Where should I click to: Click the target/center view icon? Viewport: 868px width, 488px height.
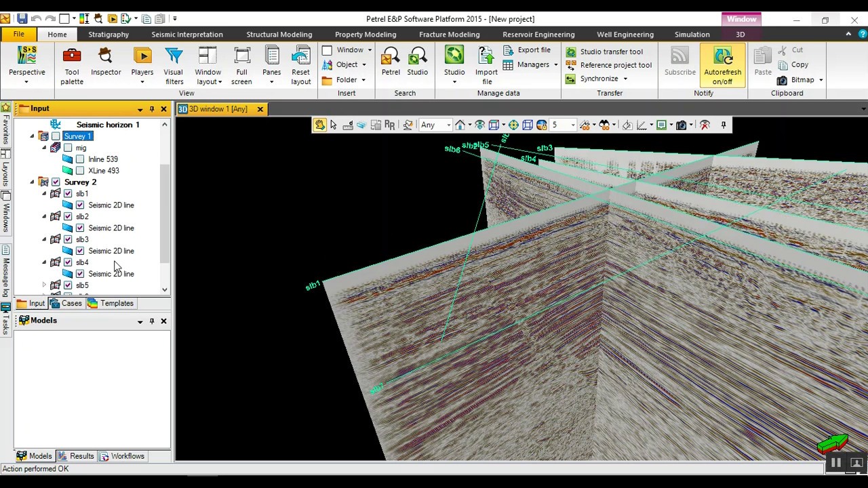click(x=513, y=125)
